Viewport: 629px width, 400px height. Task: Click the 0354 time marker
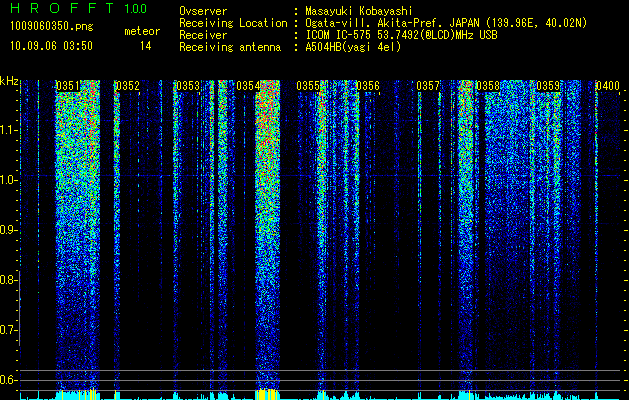pyautogui.click(x=248, y=86)
